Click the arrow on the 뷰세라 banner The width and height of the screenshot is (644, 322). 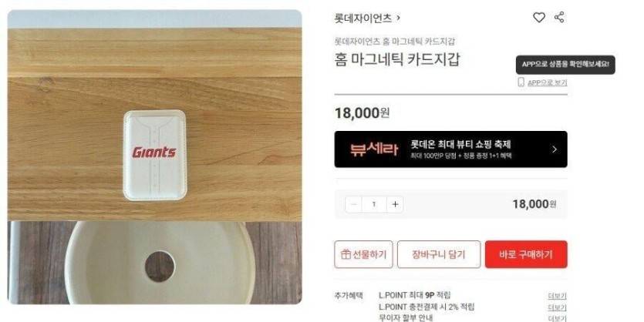click(x=555, y=149)
